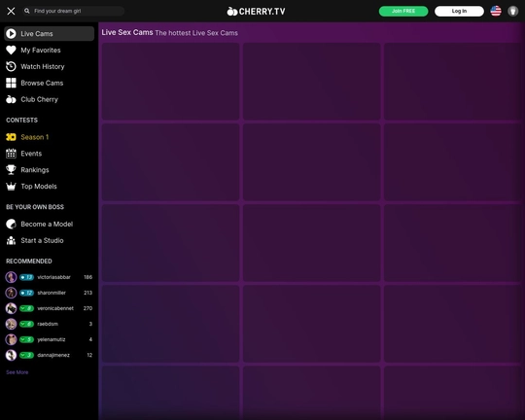
Task: Click dannajimenez's avatar
Action: pos(11,355)
